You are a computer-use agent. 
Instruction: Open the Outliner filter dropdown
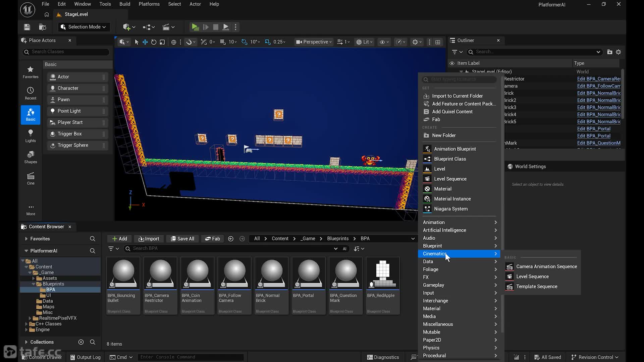[x=457, y=52]
